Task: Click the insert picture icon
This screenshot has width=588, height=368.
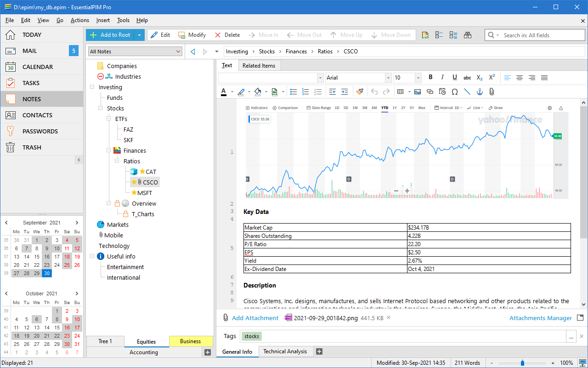Action: pos(417,92)
